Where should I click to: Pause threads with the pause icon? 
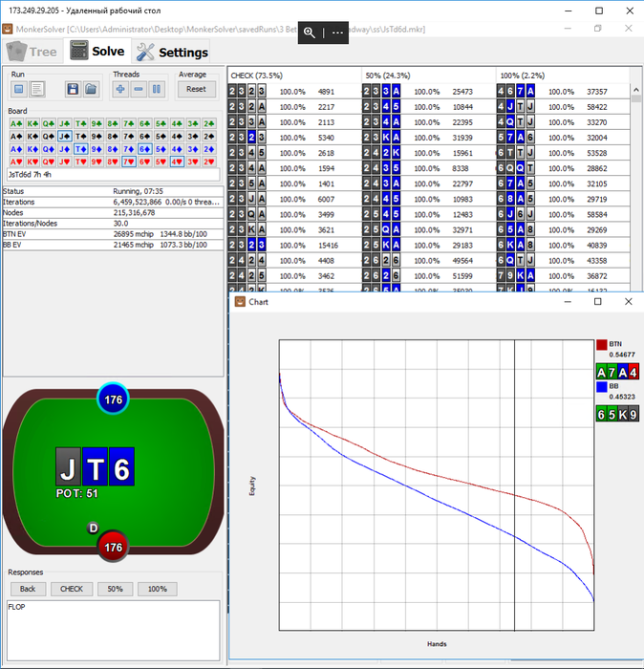pyautogui.click(x=157, y=89)
